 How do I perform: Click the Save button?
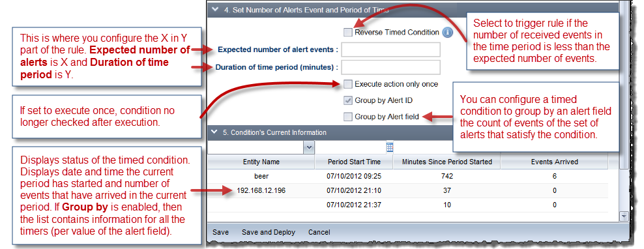[220, 232]
